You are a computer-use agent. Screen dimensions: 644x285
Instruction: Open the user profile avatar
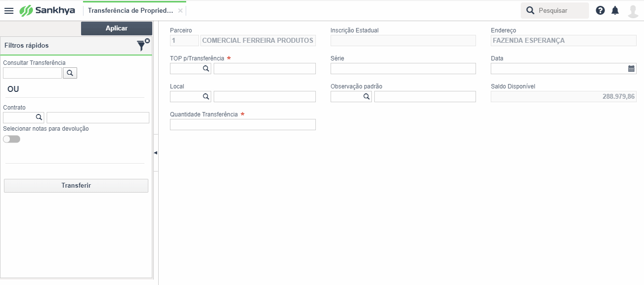633,10
